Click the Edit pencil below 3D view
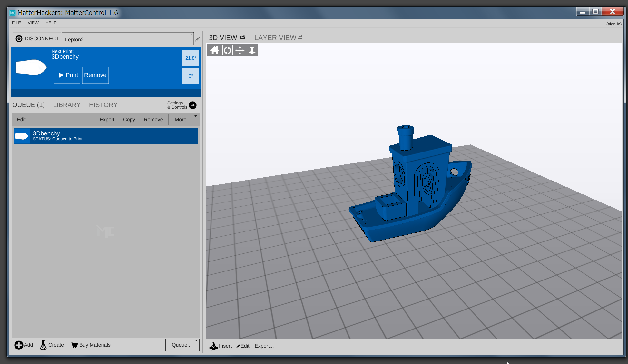Viewport: 628px width, 364px height. (x=238, y=346)
